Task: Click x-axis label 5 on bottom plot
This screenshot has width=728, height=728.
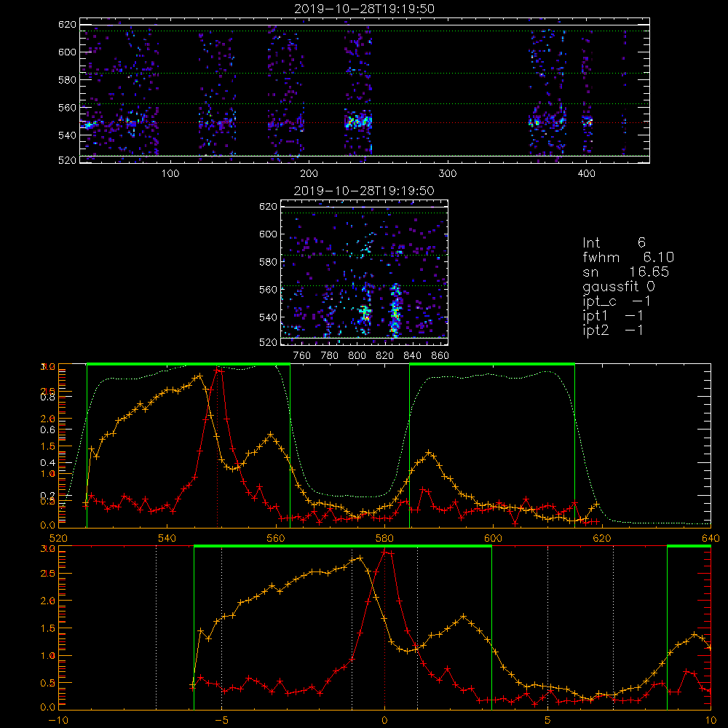Action: (x=548, y=721)
